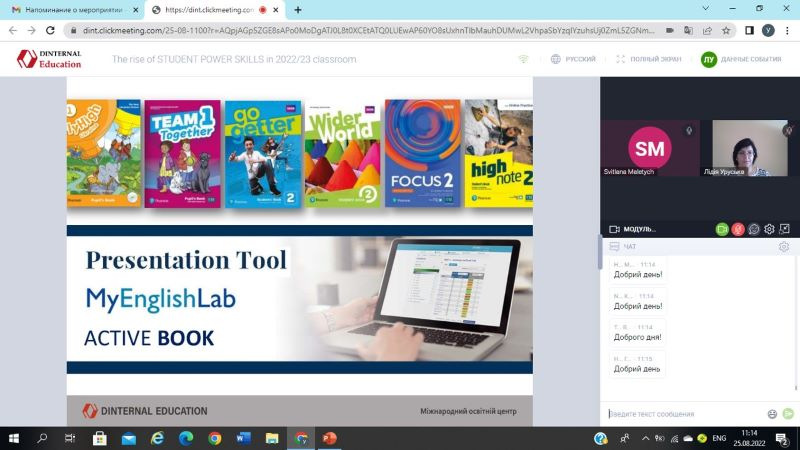Open emoji picker in chat input
The width and height of the screenshot is (800, 450).
click(x=772, y=414)
